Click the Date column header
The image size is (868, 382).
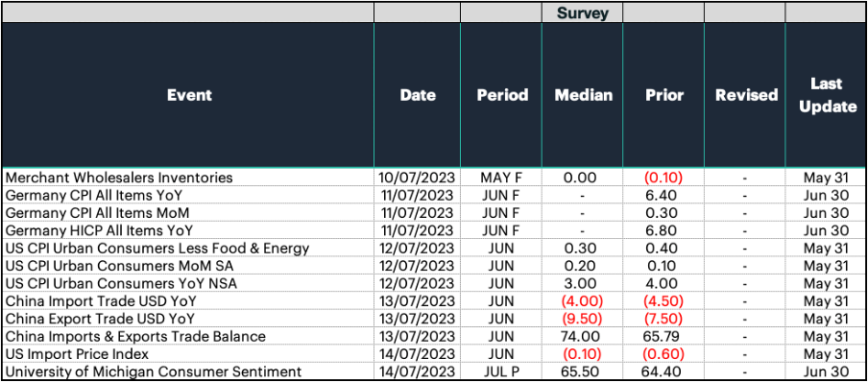[x=418, y=95]
